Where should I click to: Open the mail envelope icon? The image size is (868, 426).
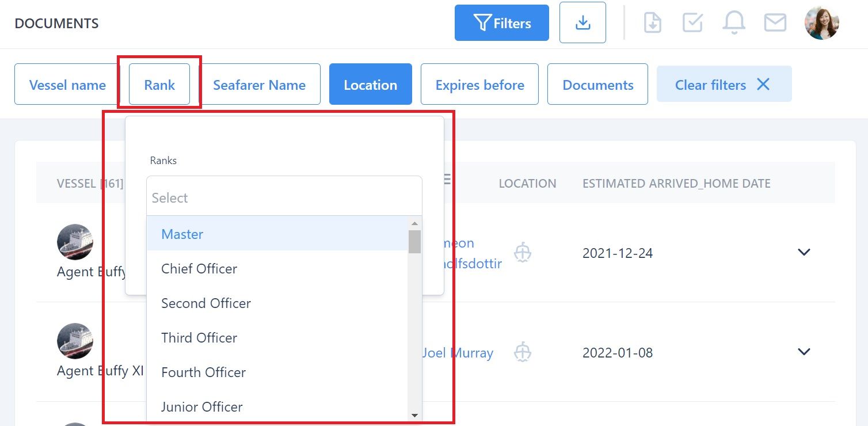click(x=775, y=23)
